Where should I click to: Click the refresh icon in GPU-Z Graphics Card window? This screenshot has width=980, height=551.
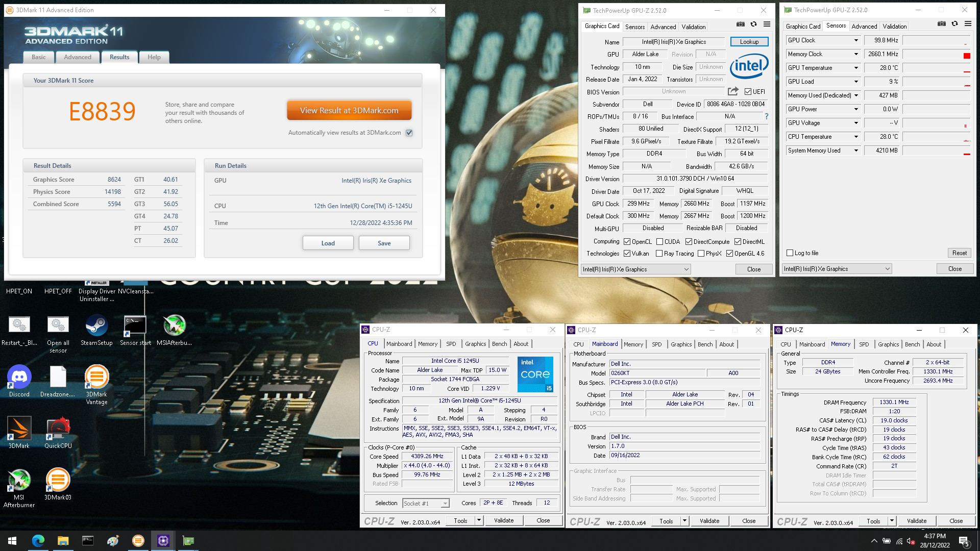click(x=753, y=24)
